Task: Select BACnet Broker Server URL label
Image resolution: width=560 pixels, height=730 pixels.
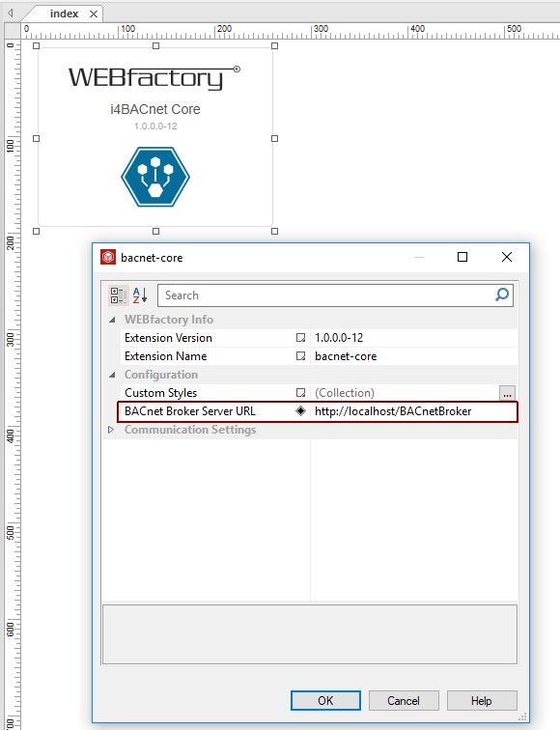Action: tap(190, 411)
